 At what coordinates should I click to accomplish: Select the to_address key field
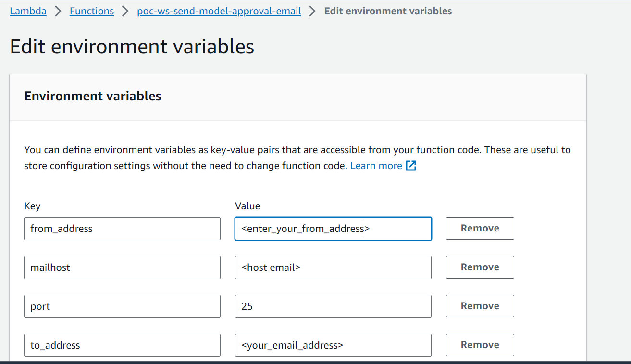(122, 345)
